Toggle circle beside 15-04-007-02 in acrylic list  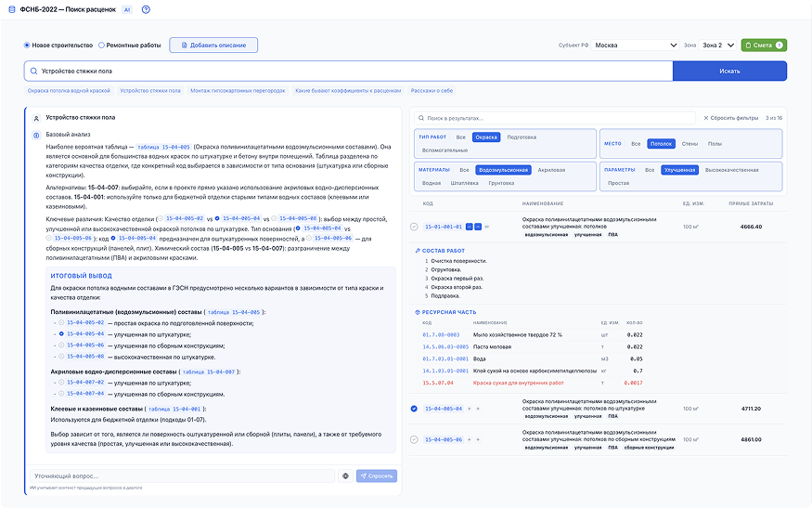click(61, 382)
